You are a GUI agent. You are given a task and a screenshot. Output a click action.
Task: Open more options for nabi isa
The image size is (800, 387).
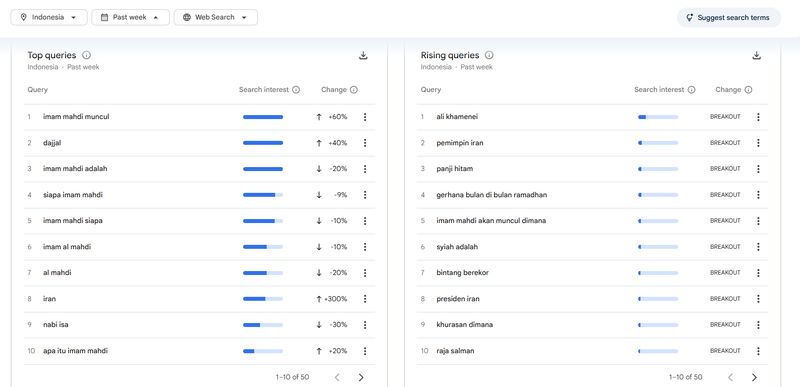[x=365, y=325]
